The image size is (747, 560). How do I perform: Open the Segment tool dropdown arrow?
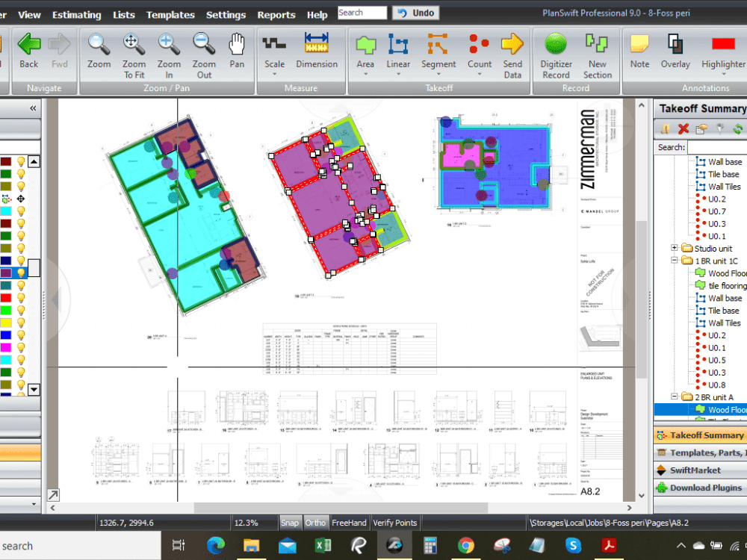click(438, 74)
